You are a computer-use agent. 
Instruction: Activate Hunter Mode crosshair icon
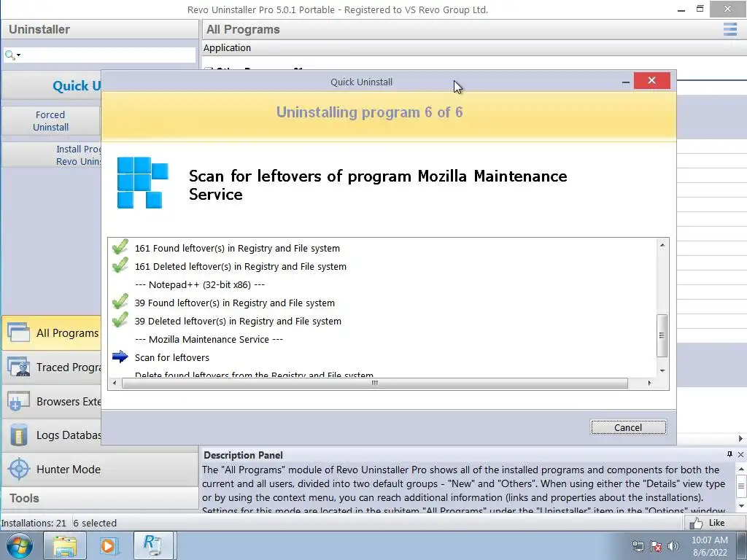point(19,469)
